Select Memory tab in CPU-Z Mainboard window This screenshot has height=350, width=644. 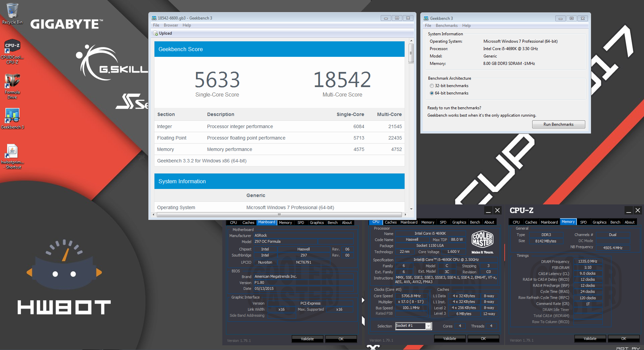285,223
